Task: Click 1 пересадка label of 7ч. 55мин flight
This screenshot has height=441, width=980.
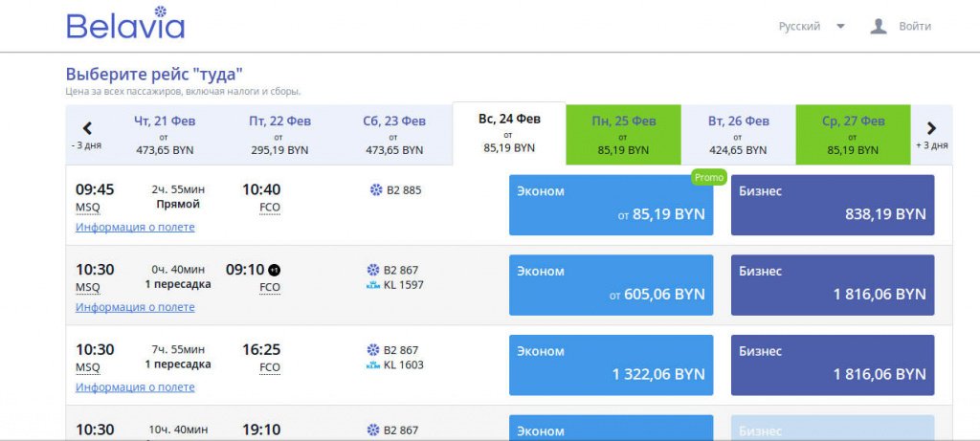Action: click(x=177, y=364)
